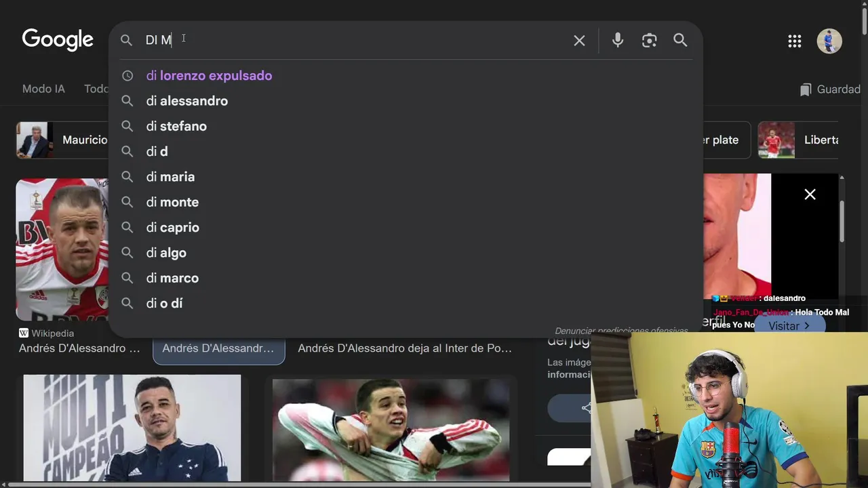Open 'Denunciar predicciones ofensivas' link
The width and height of the screenshot is (868, 488).
tap(621, 331)
